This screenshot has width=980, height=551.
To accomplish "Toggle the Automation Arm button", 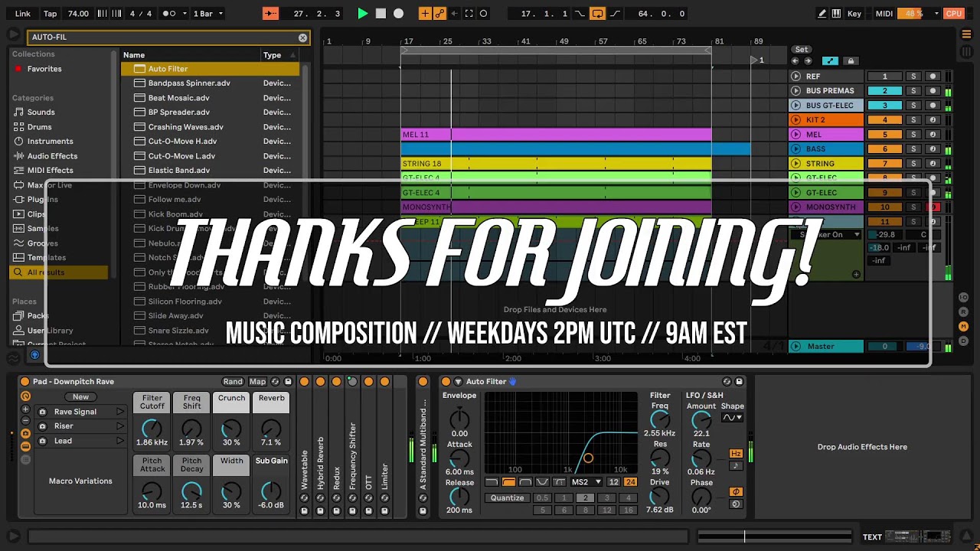I will [x=439, y=14].
